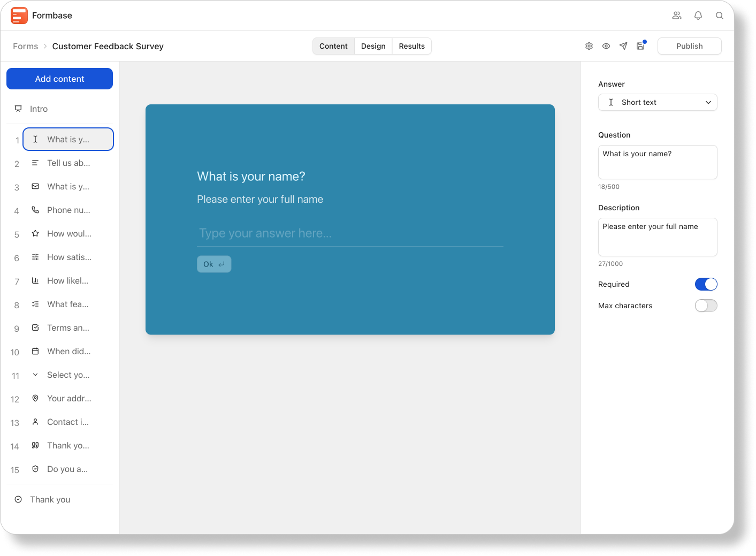This screenshot has height=556, width=756.
Task: Click the Formbase logo icon
Action: click(x=19, y=16)
